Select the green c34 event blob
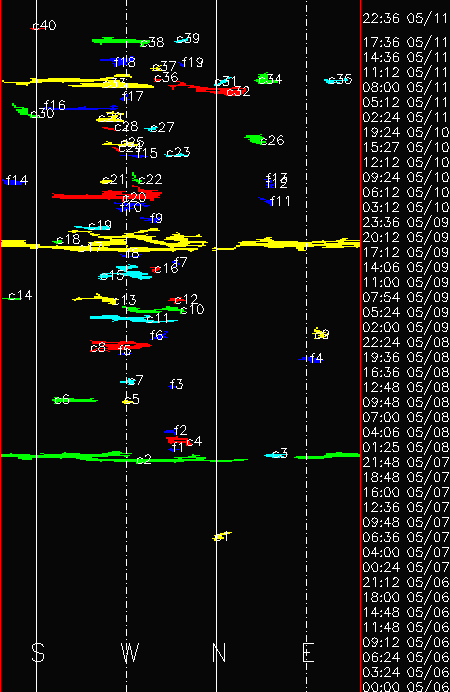The width and height of the screenshot is (450, 692). [266, 79]
